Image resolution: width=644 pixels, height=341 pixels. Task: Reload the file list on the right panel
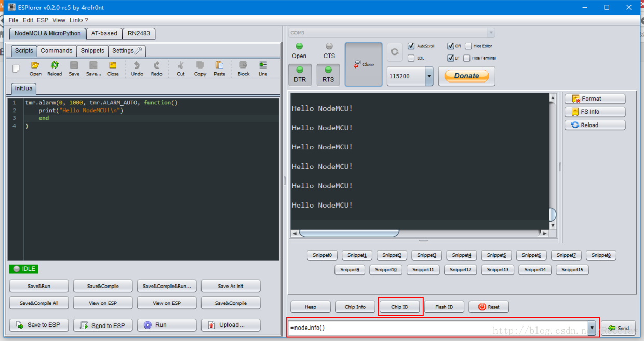click(595, 125)
